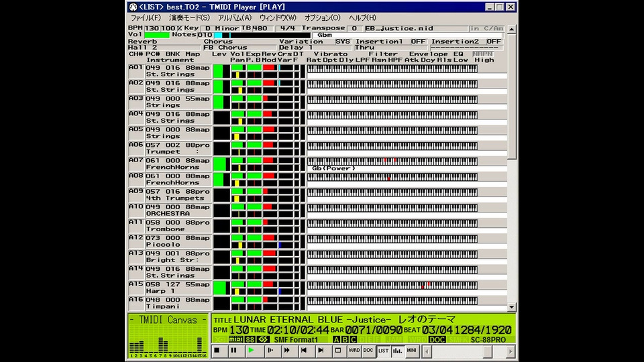Click the Key D Minor field
Image resolution: width=644 pixels, height=362 pixels.
(222, 28)
